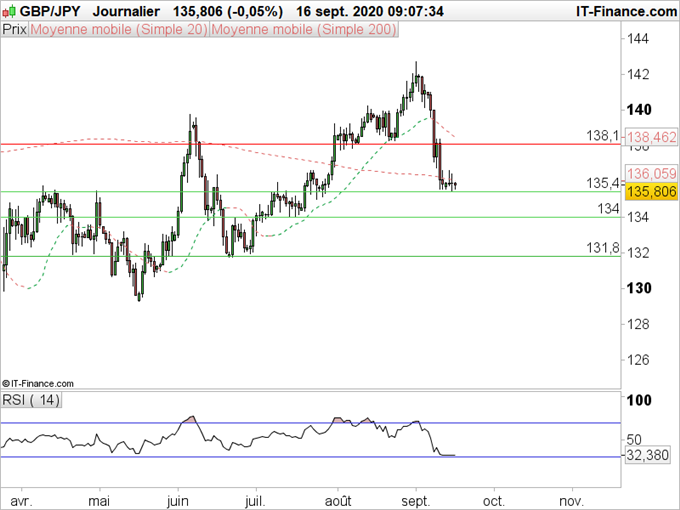Click the 135,4 support level label
The width and height of the screenshot is (680, 510).
point(603,183)
